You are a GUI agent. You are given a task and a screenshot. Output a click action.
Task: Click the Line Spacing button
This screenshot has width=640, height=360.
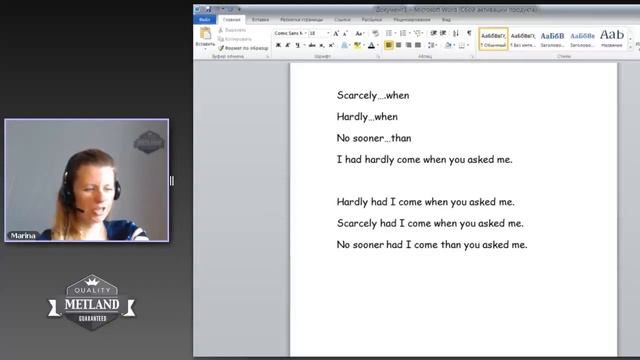[431, 45]
